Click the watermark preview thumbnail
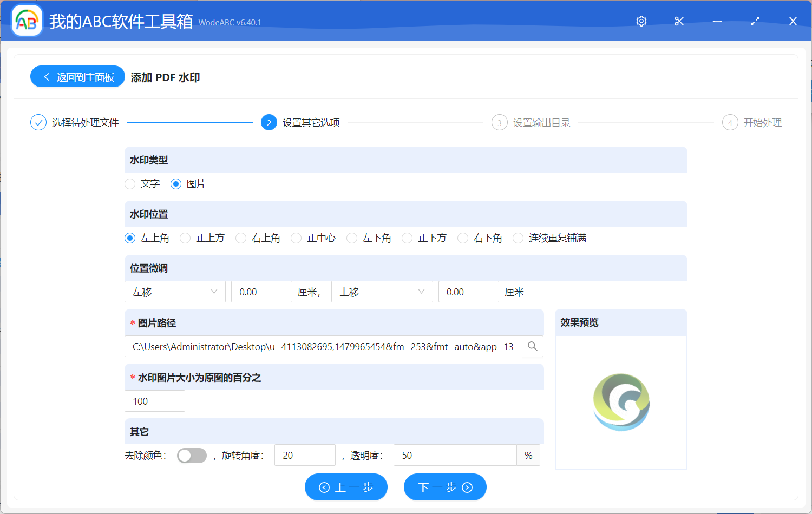The image size is (812, 514). coord(621,403)
